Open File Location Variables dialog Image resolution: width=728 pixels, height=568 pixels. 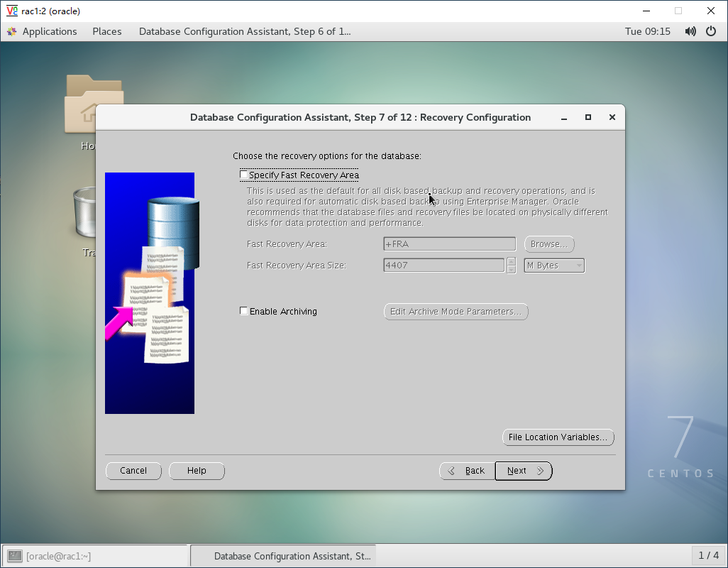click(x=558, y=437)
